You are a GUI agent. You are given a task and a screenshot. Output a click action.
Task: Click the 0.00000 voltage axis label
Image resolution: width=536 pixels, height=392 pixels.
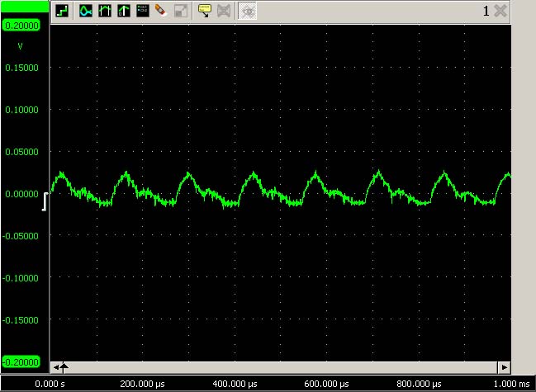pyautogui.click(x=21, y=194)
